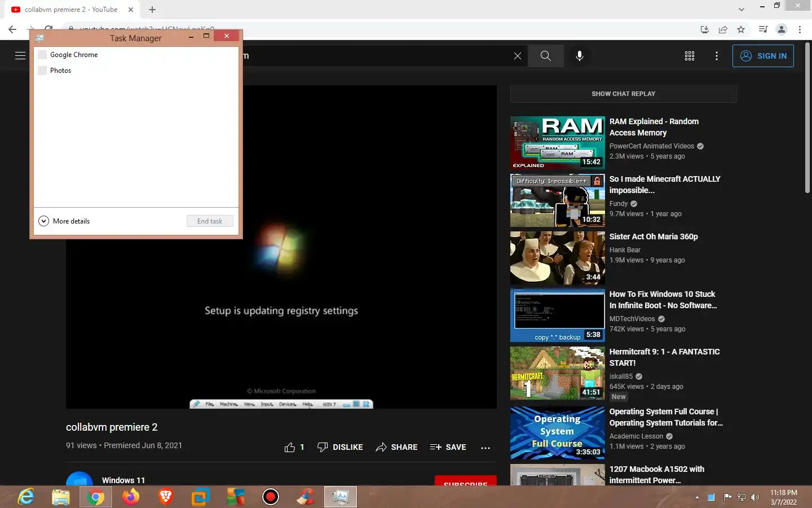Image resolution: width=812 pixels, height=508 pixels.
Task: Open 'So I made Minecraft ACTUALLY impossible' title
Action: (x=665, y=185)
